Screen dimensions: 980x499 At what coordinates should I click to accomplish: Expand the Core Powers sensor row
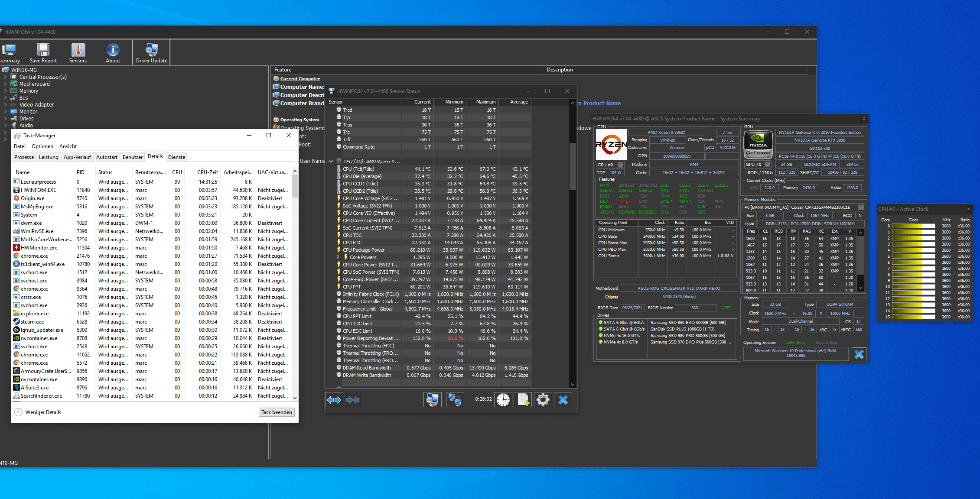[338, 257]
